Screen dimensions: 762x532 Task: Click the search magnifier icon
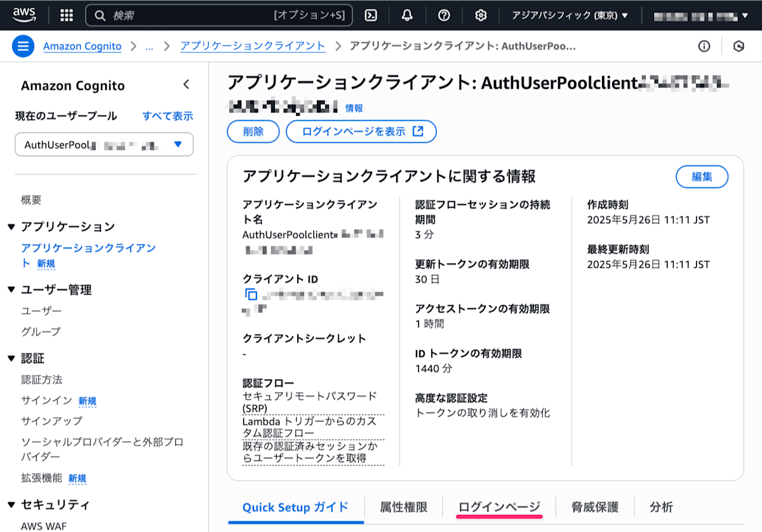pyautogui.click(x=100, y=15)
